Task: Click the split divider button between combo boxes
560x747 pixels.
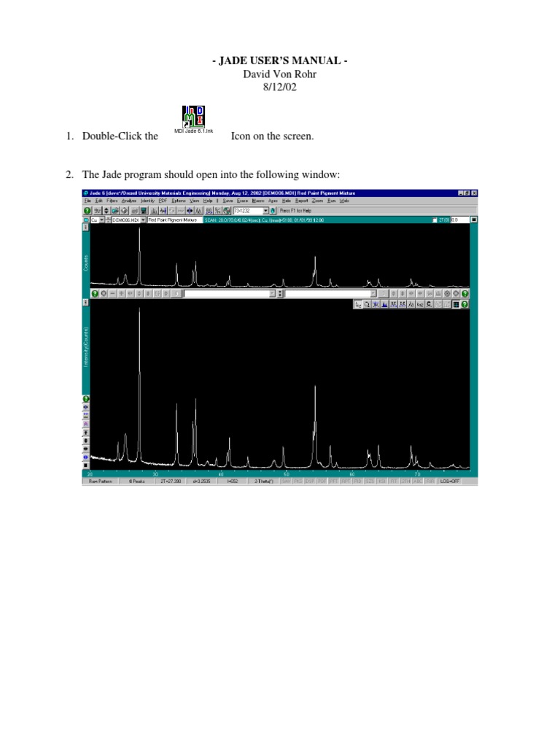Action: pos(281,293)
